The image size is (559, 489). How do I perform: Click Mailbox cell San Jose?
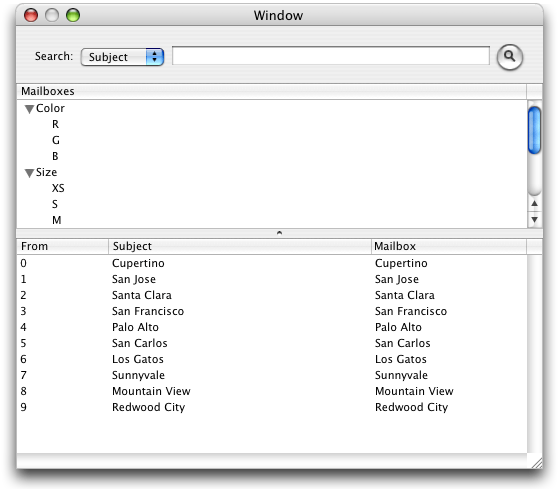397,279
